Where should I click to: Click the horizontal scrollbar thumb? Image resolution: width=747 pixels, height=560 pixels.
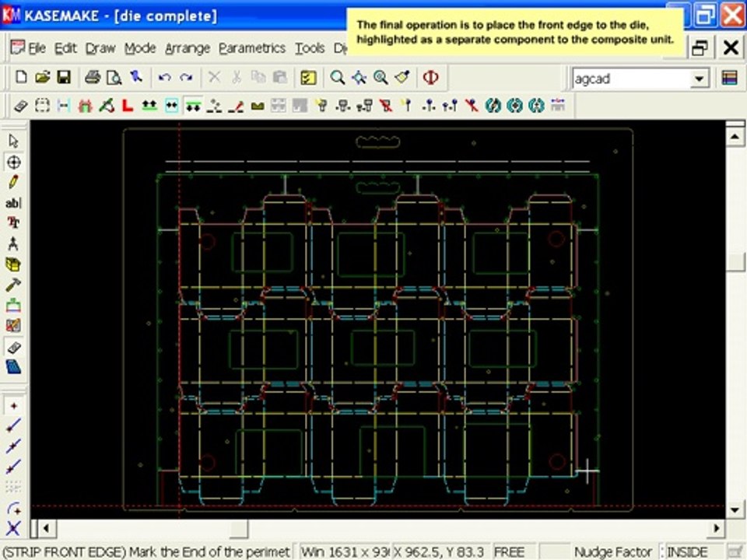[239, 528]
